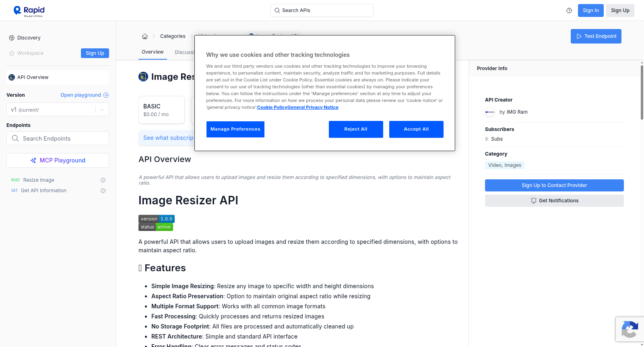
Task: Click the reCAPTCHA badge
Action: (630, 329)
